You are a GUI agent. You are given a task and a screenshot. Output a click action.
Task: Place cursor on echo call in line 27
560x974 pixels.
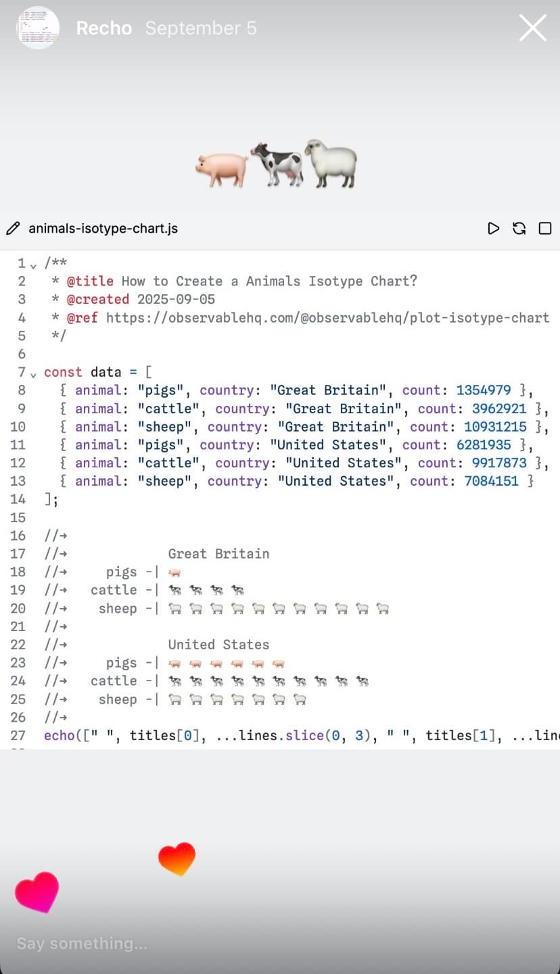[61, 735]
